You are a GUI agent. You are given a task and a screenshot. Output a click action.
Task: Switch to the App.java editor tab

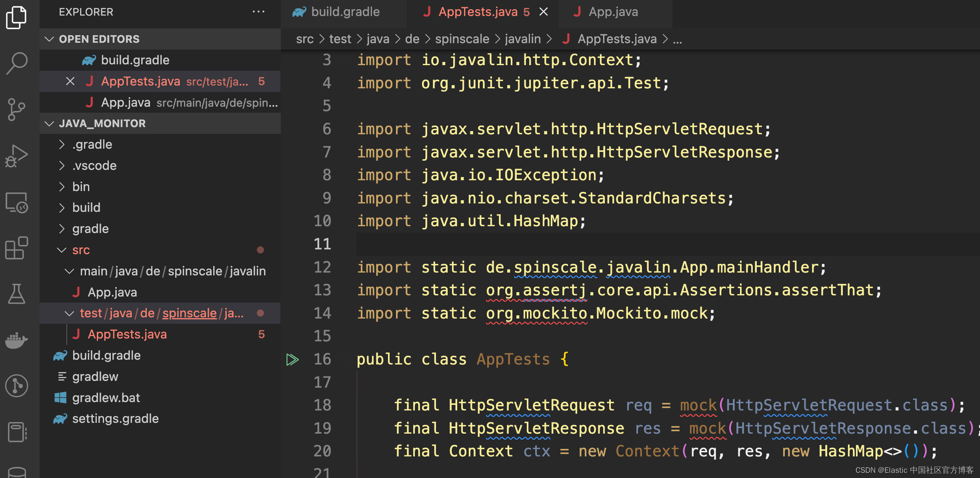(x=613, y=12)
